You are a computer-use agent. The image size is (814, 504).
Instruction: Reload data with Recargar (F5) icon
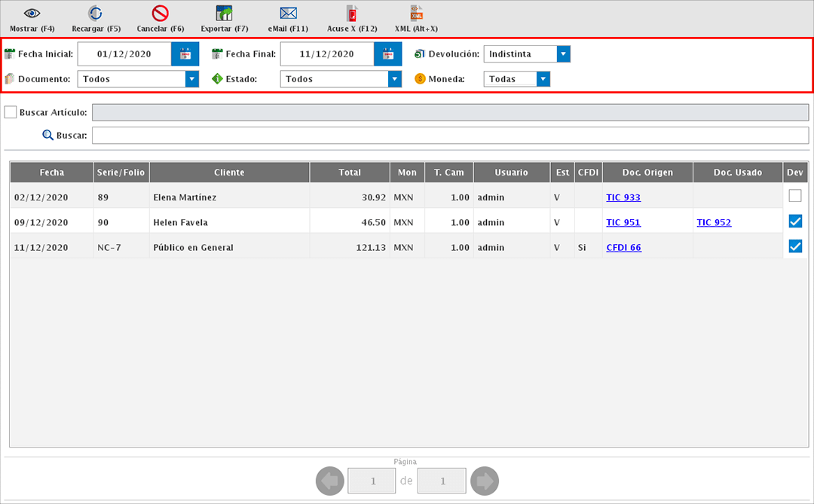tap(96, 14)
